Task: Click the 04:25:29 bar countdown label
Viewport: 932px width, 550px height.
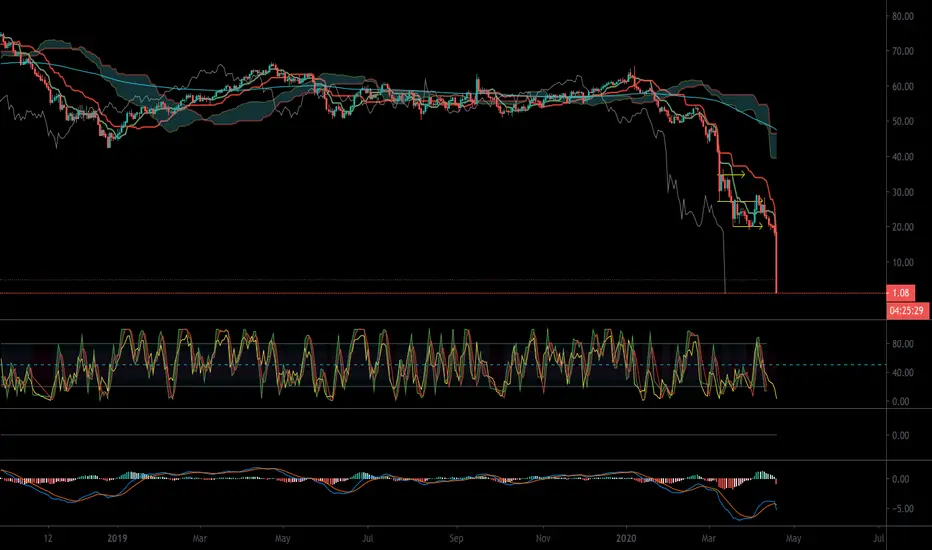Action: 906,310
